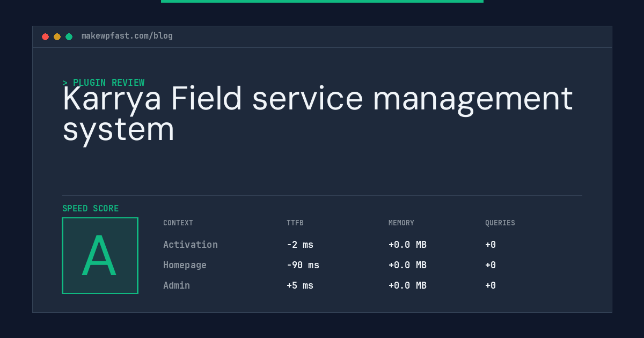The width and height of the screenshot is (644, 338).
Task: Click Admin row queries '+0'
Action: click(491, 285)
